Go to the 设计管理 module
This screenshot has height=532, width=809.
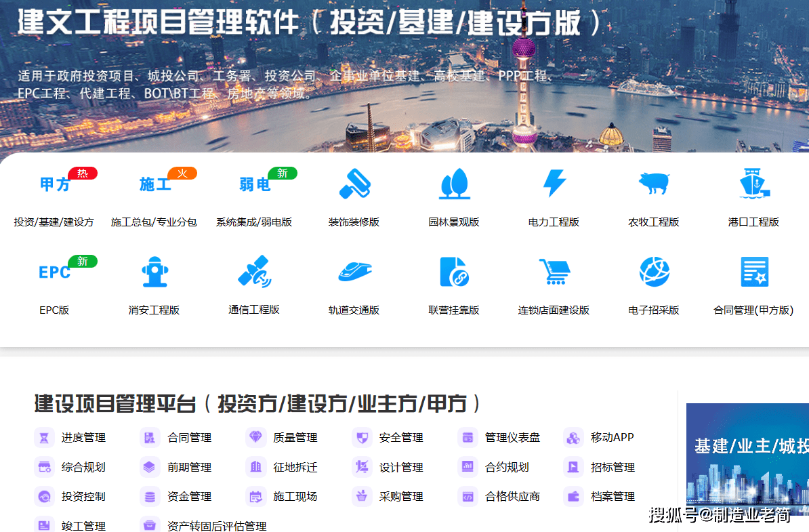(x=401, y=467)
